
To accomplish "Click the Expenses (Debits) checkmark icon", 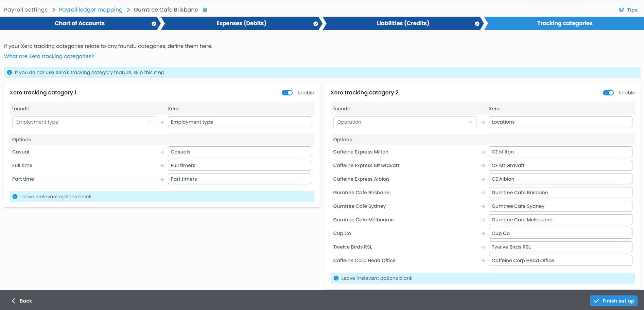I will point(316,24).
